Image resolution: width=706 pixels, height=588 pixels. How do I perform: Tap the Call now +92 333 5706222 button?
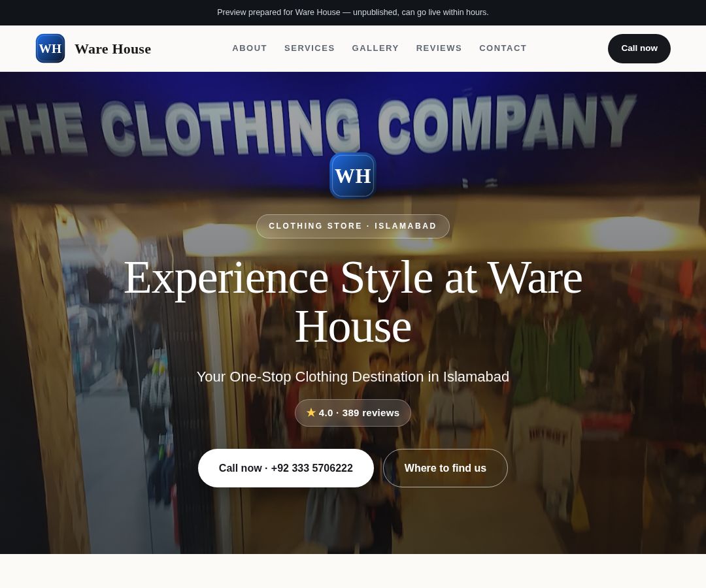coord(286,468)
